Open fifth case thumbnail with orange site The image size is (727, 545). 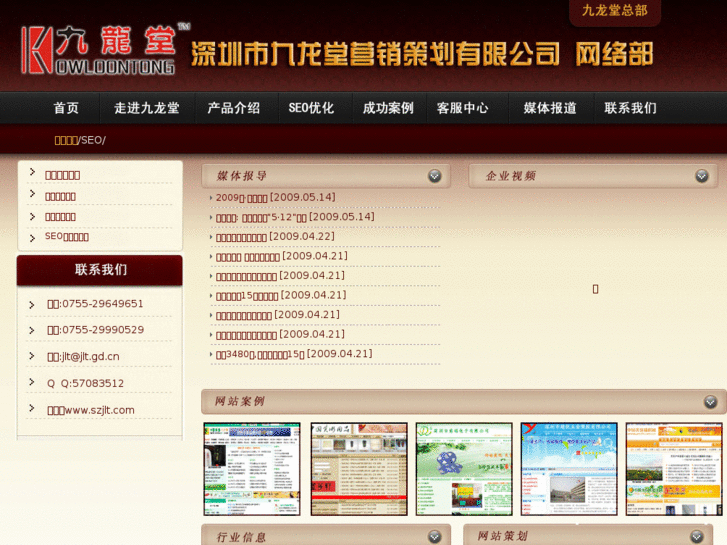(674, 469)
